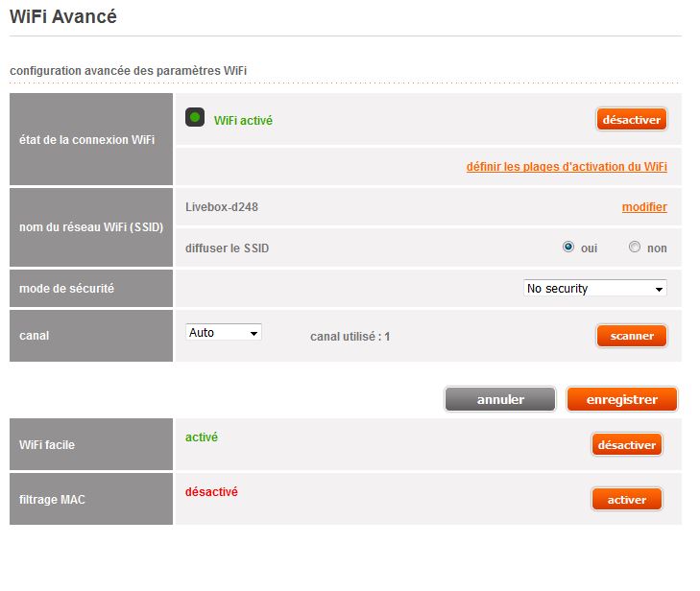Click the green WiFi status indicator icon
The height and width of the screenshot is (591, 700).
tap(195, 118)
